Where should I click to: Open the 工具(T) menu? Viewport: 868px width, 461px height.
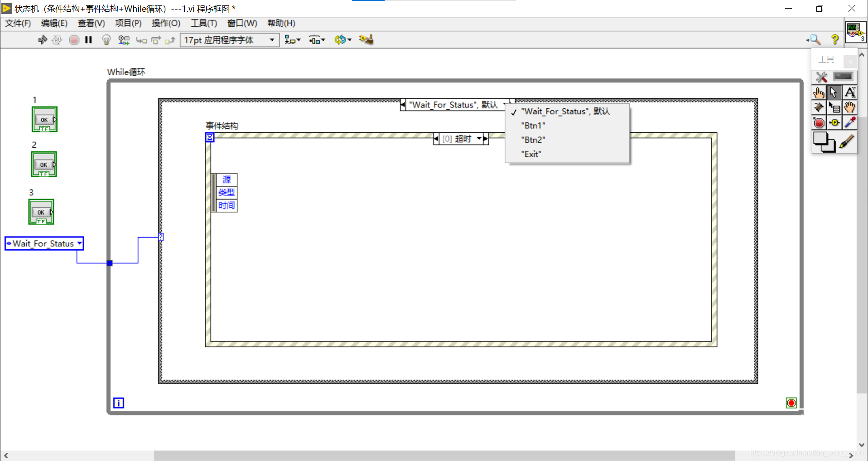pos(204,23)
